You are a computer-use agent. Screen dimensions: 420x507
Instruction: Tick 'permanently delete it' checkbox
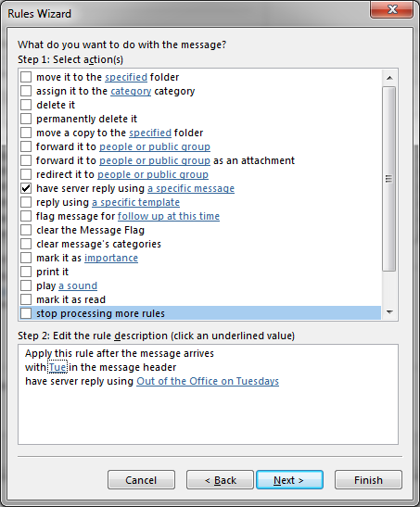point(26,119)
